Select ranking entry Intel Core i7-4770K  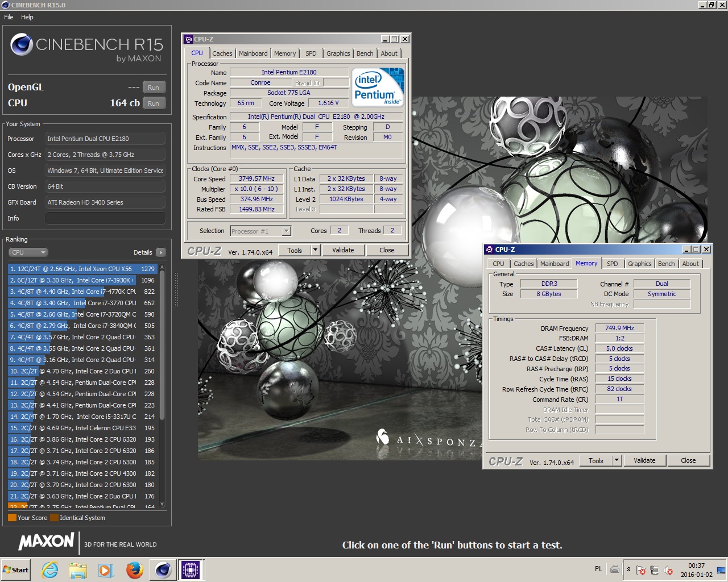point(83,292)
